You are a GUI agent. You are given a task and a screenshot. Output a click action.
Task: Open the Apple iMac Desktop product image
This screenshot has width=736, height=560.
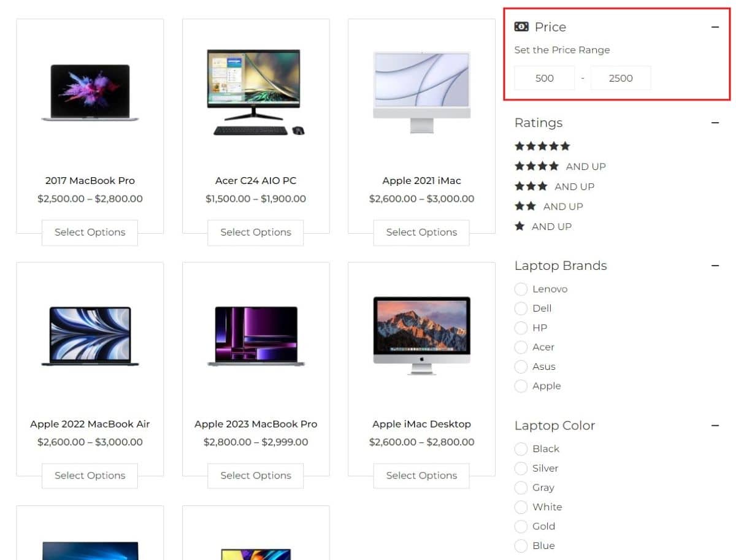(x=421, y=336)
